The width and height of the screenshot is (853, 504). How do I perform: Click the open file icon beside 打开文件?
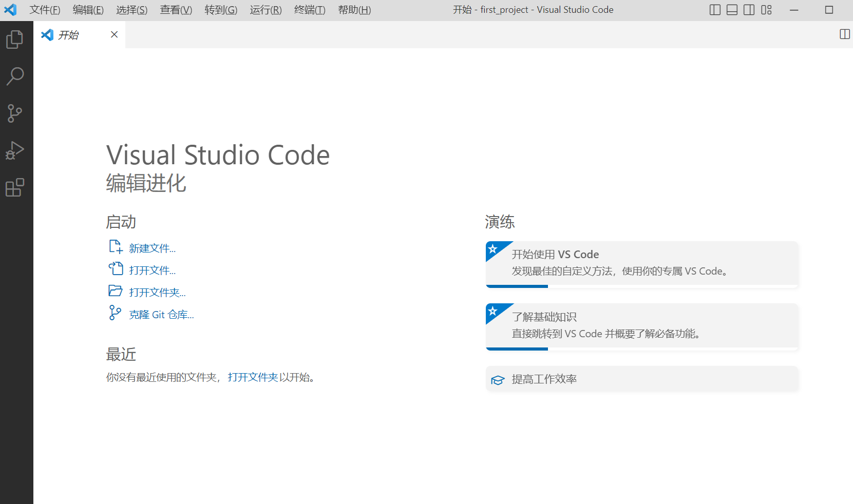(116, 268)
